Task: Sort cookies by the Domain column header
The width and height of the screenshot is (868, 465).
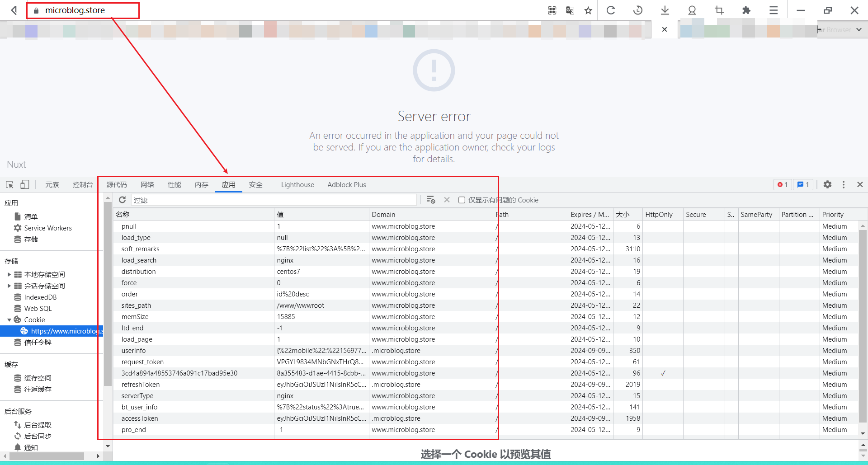Action: [x=431, y=214]
